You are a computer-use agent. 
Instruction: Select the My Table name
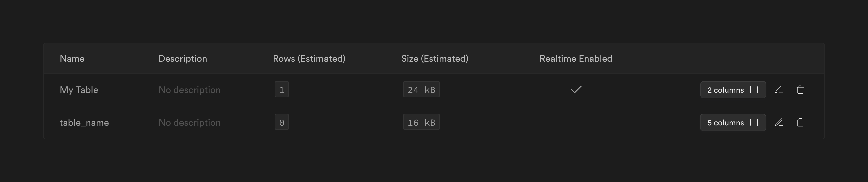pos(79,90)
